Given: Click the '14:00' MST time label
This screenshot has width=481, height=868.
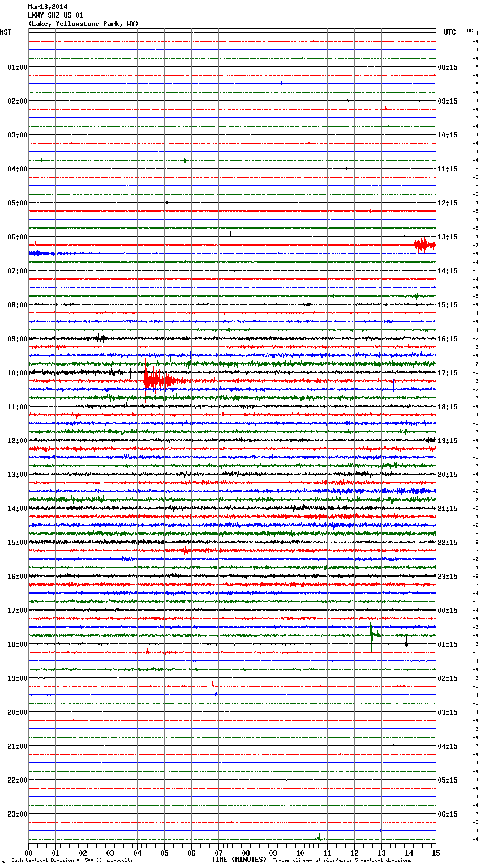Looking at the screenshot, I should click(x=18, y=509).
